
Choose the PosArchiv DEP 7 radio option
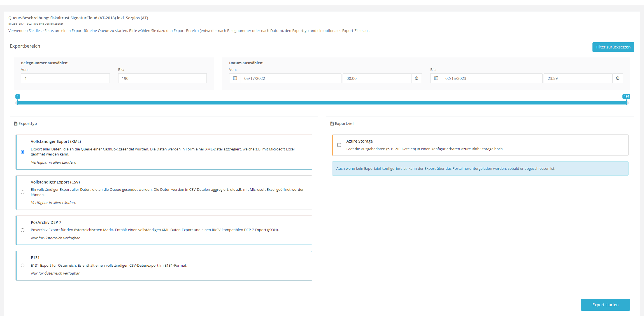[23, 230]
